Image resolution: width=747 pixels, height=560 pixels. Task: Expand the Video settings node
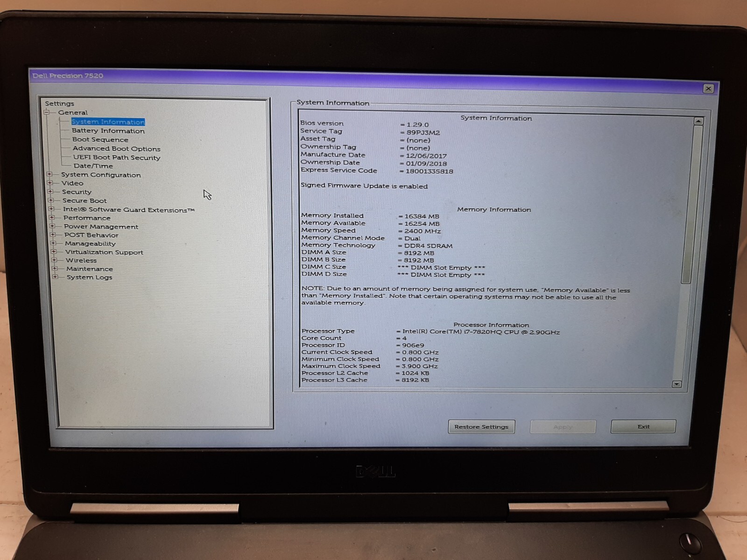(50, 182)
